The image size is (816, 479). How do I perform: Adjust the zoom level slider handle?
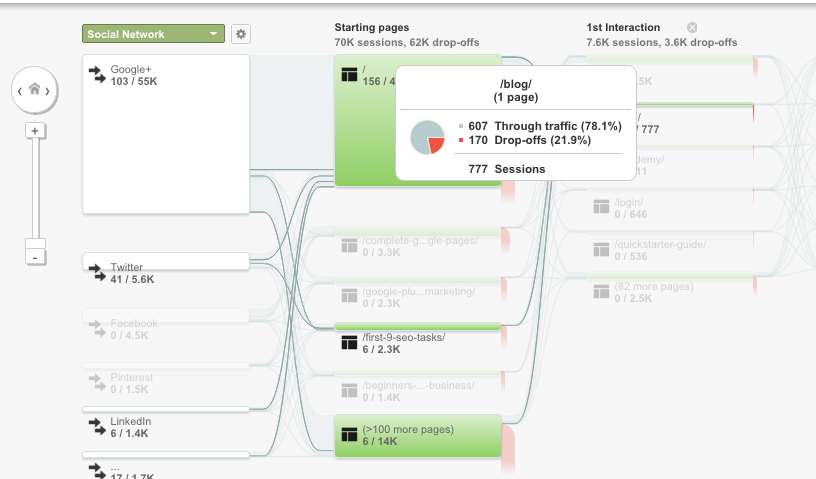pyautogui.click(x=35, y=244)
